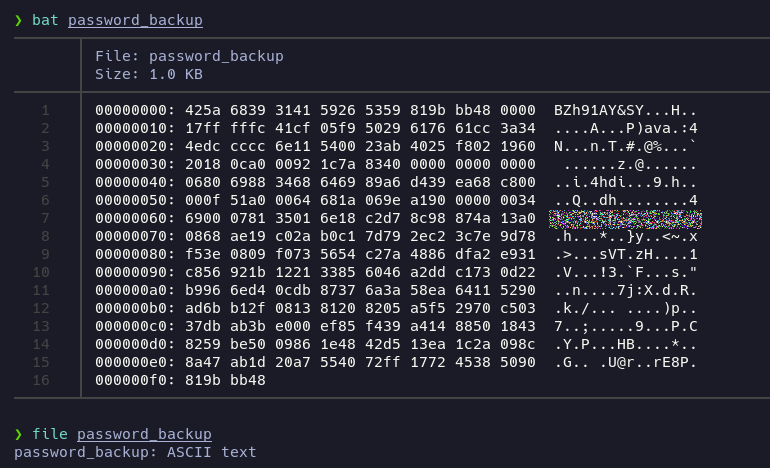Image resolution: width=770 pixels, height=468 pixels.
Task: Click the hex offset 00000060:
Action: [135, 218]
